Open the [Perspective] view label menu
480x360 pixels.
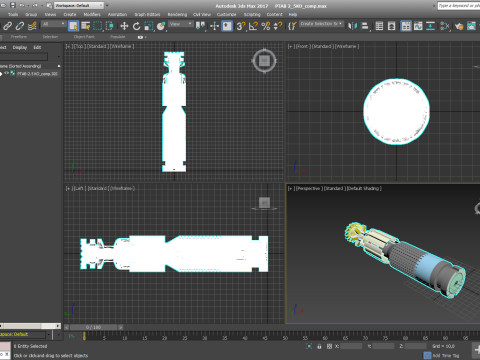[x=309, y=189]
